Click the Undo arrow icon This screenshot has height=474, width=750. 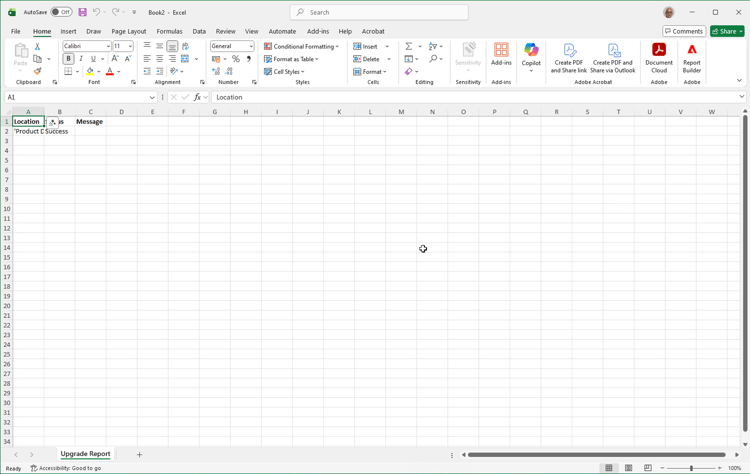click(97, 12)
